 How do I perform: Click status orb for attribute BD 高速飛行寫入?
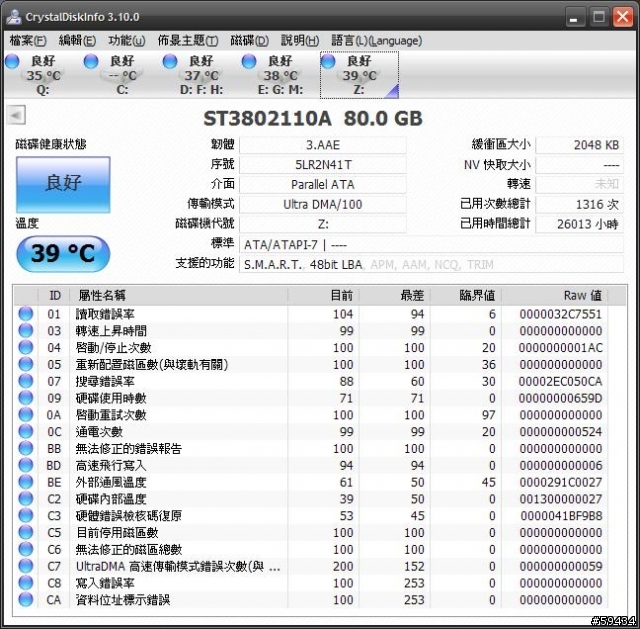26,465
